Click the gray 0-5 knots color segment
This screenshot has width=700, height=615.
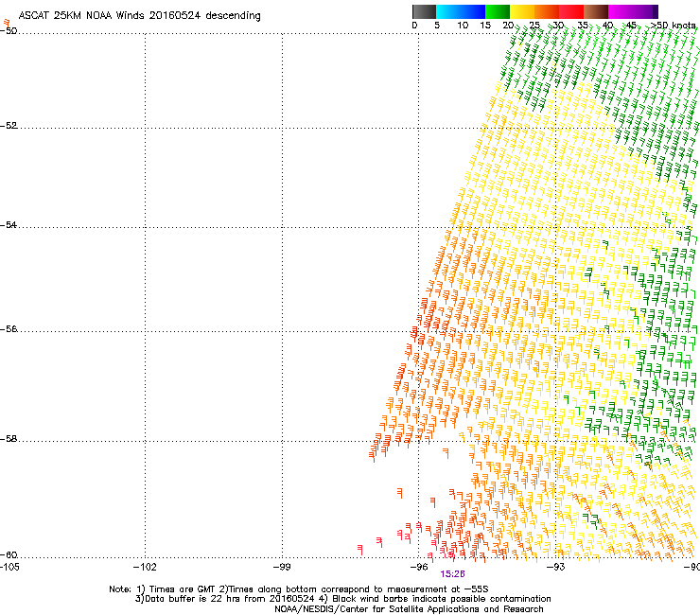(x=424, y=11)
